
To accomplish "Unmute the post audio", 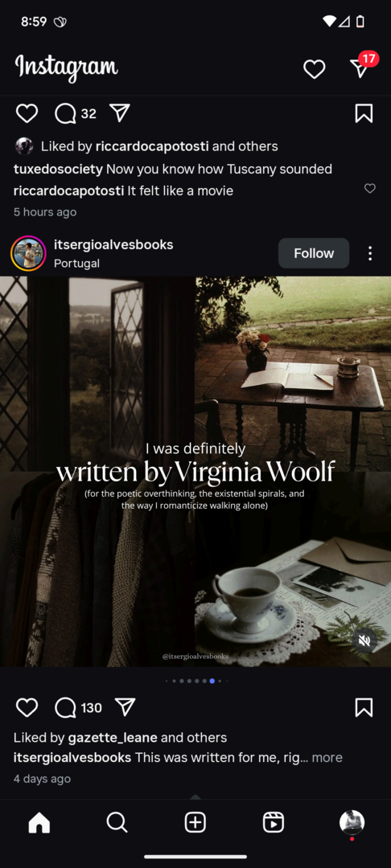I will pos(364,641).
